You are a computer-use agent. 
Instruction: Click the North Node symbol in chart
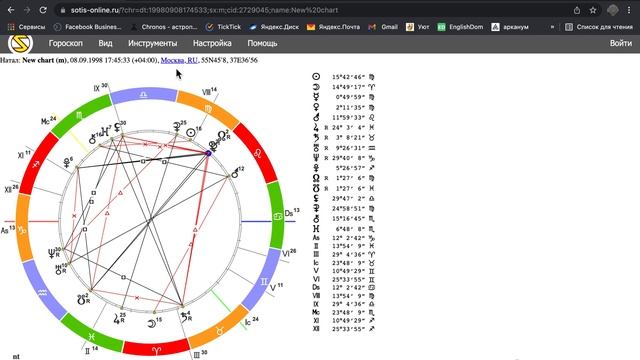(x=222, y=135)
